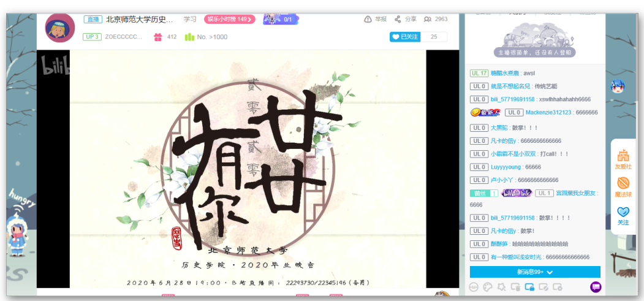Click the star effects icon in chat toolbar
Screen dimensions: 644x301
pyautogui.click(x=501, y=287)
